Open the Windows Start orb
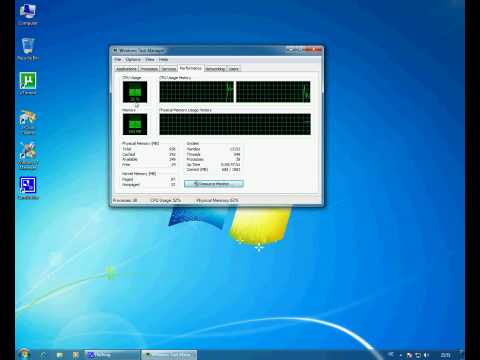480x360 pixels. tap(24, 355)
